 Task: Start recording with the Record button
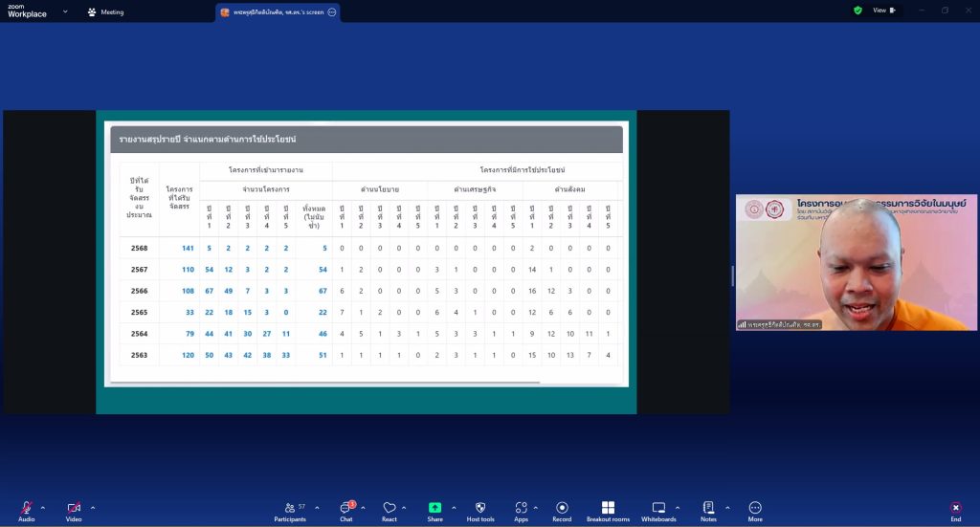click(x=562, y=508)
